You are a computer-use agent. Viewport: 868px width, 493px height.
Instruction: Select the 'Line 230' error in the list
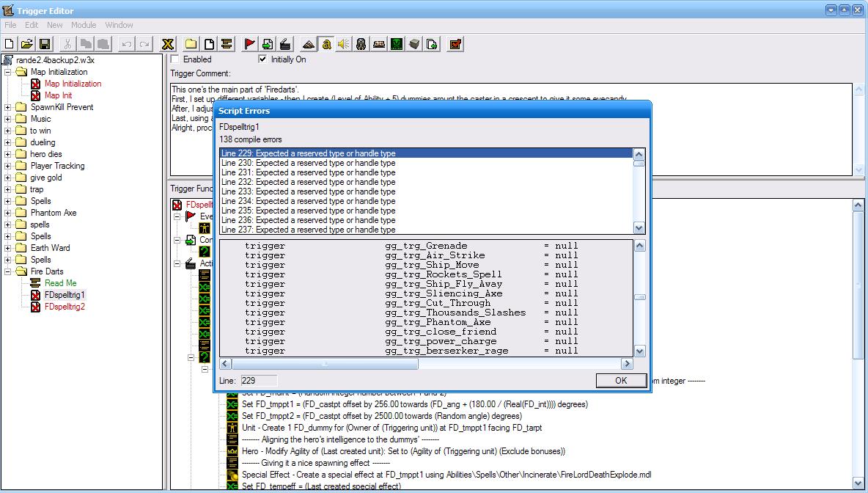[426, 163]
